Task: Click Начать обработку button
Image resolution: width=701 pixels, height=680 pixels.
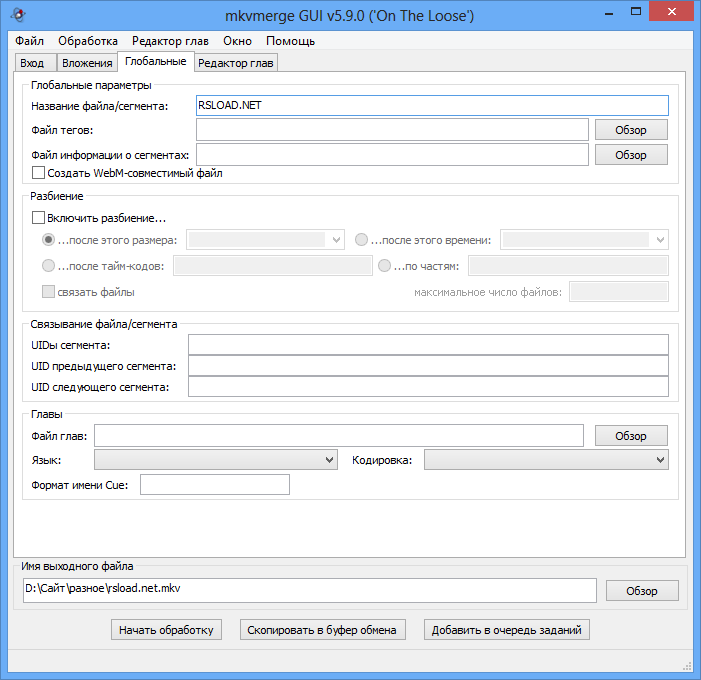Action: [166, 629]
